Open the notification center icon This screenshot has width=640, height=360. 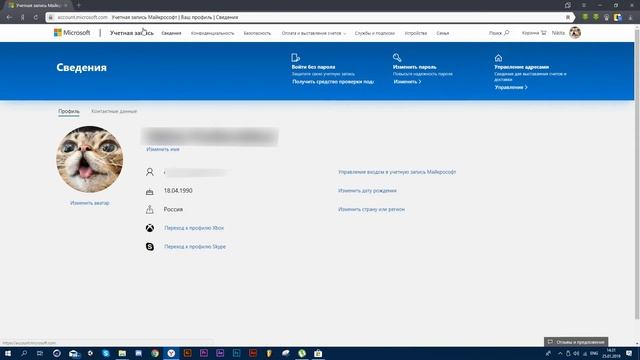(x=629, y=353)
